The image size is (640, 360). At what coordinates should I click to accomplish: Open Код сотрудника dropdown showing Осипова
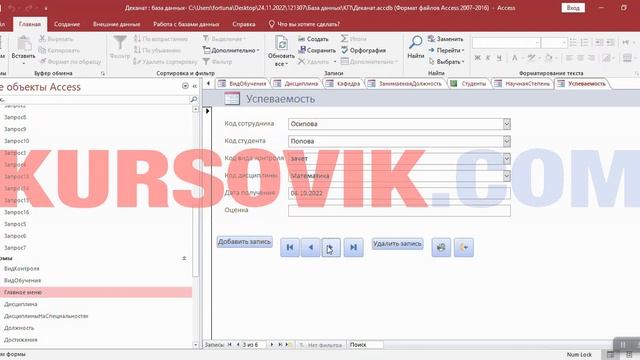[x=507, y=124]
